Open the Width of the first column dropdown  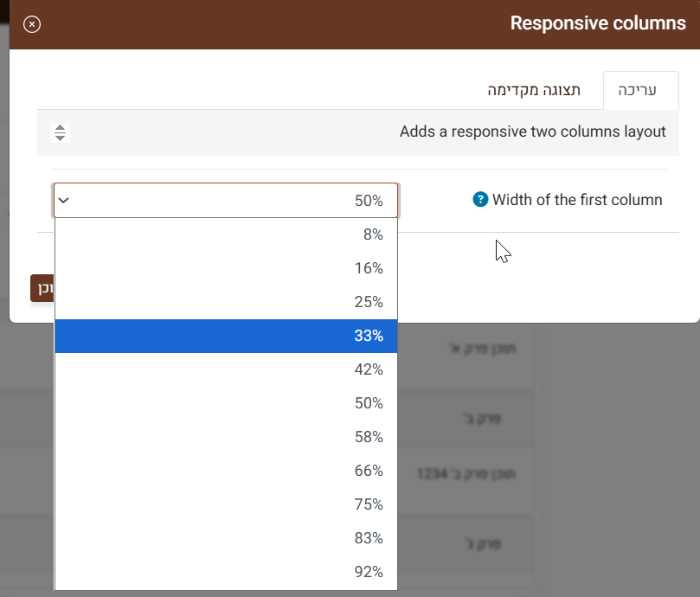[225, 201]
